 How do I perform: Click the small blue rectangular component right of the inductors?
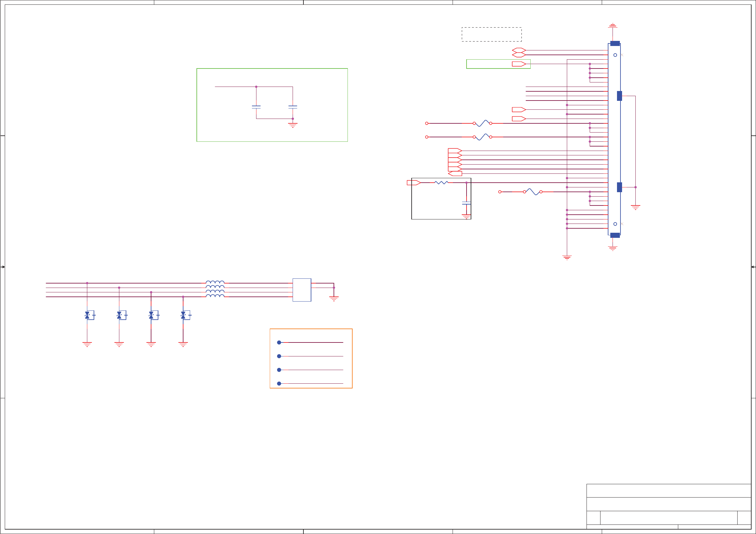tap(302, 290)
